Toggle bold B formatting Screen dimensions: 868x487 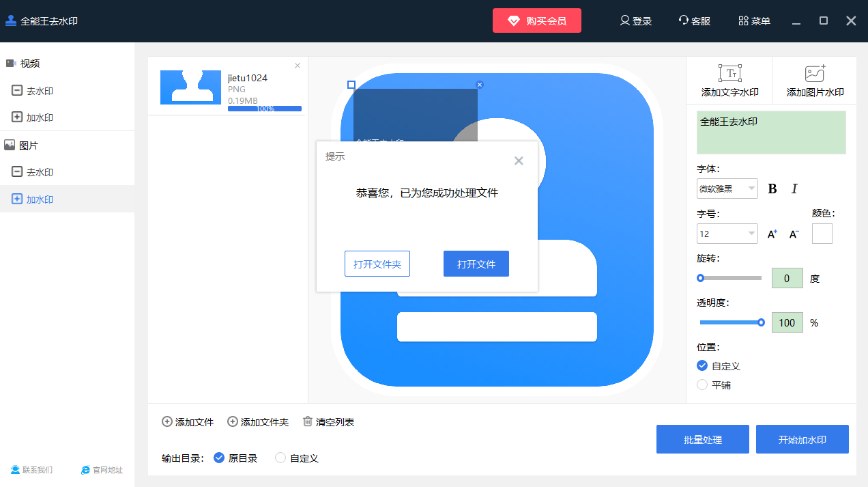pos(772,189)
